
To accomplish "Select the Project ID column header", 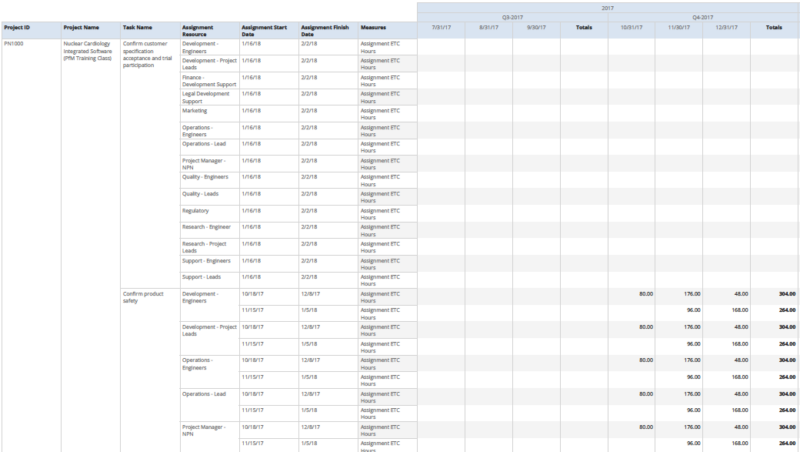I will point(31,31).
